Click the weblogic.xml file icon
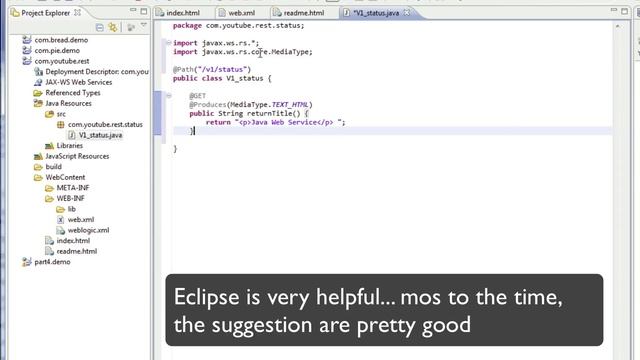Viewport: 640px width, 360px height. point(60,231)
